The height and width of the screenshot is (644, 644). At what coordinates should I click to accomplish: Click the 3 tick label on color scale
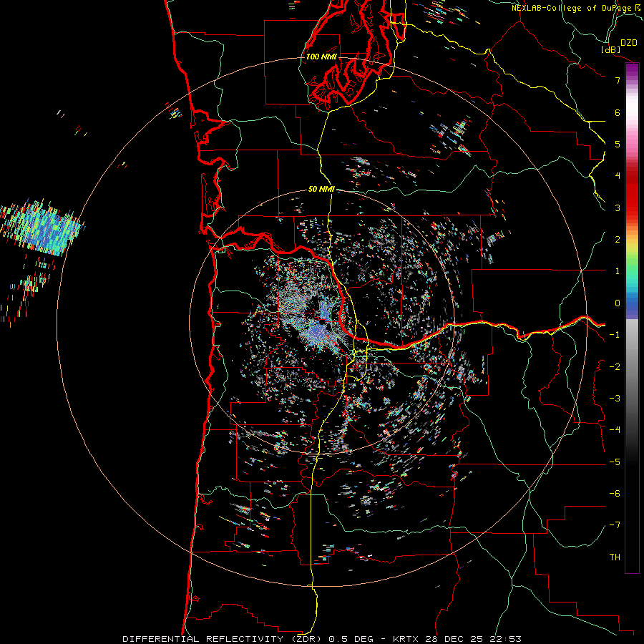point(618,208)
